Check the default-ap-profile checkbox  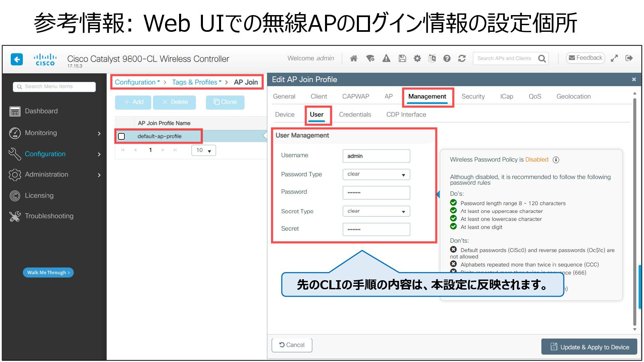coord(122,136)
